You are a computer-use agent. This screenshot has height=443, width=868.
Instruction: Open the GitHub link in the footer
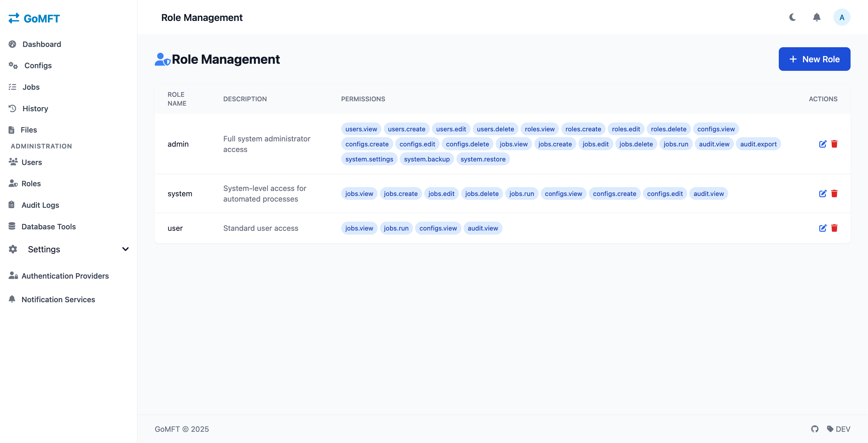[815, 429]
